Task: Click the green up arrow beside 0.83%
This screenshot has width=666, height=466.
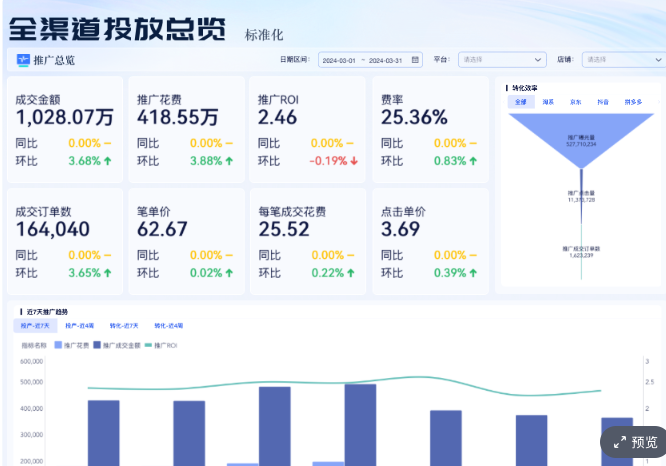Action: click(x=473, y=161)
